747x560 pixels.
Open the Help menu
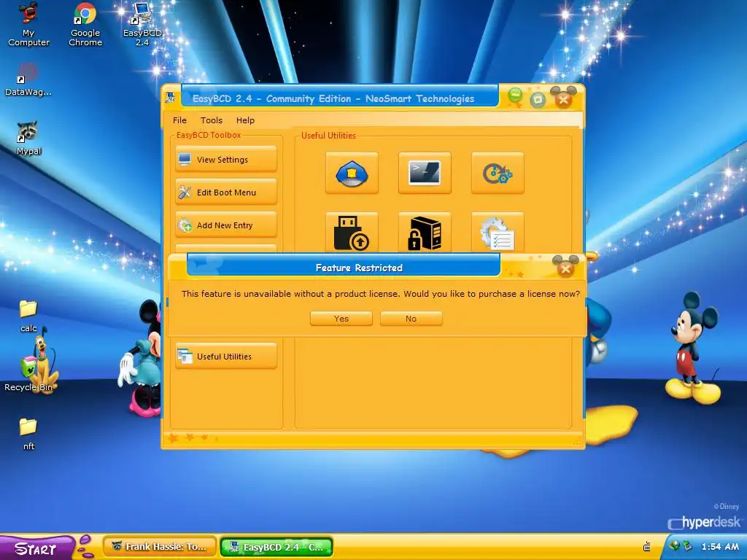click(x=245, y=120)
